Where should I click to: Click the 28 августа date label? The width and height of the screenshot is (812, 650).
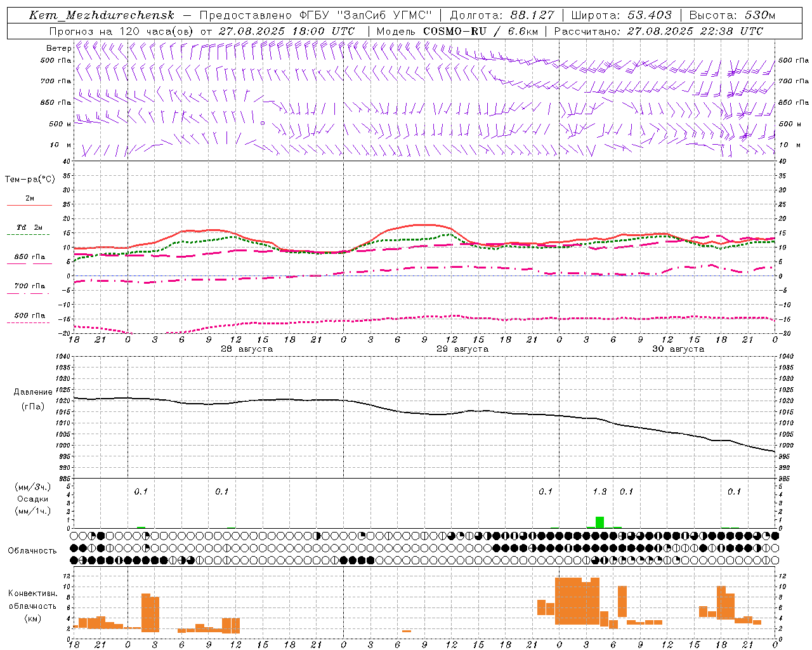pyautogui.click(x=247, y=349)
